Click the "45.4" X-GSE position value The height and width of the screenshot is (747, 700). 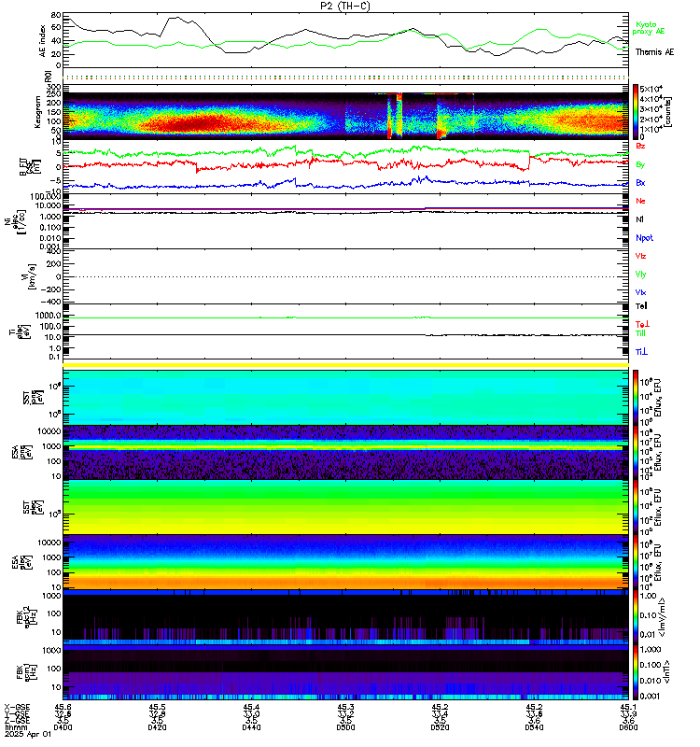(x=251, y=707)
